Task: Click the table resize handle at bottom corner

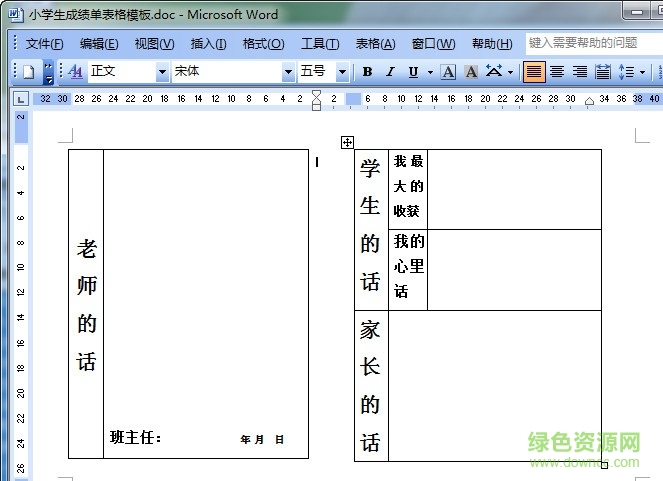Action: click(605, 465)
